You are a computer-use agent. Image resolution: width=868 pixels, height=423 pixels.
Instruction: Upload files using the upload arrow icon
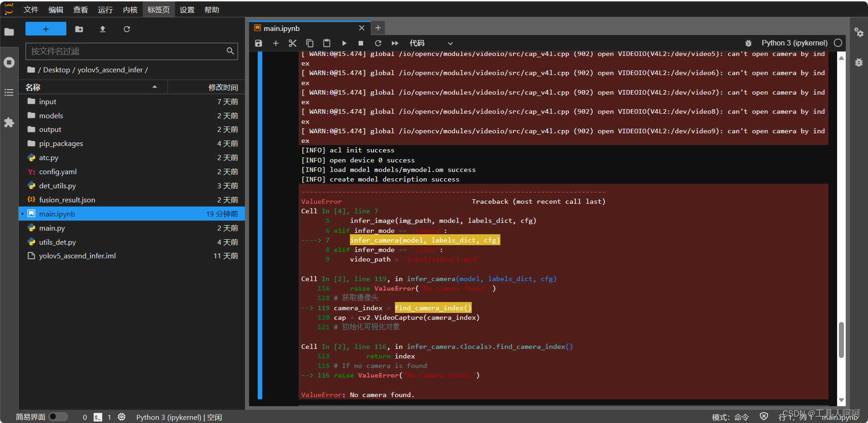point(103,29)
